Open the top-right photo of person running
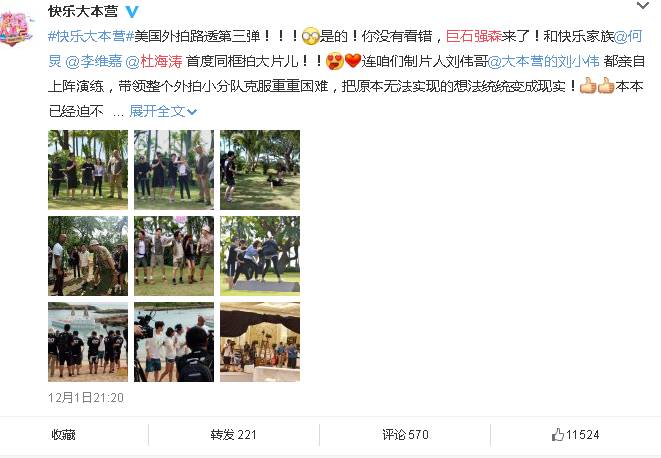Image resolution: width=661 pixels, height=458 pixels. coord(260,170)
